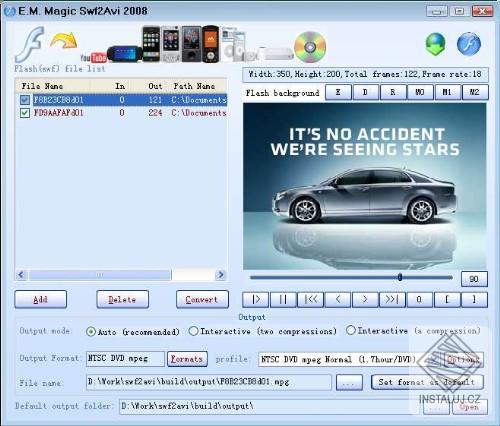Pause the flash preview
The width and height of the screenshot is (500, 426).
click(283, 299)
